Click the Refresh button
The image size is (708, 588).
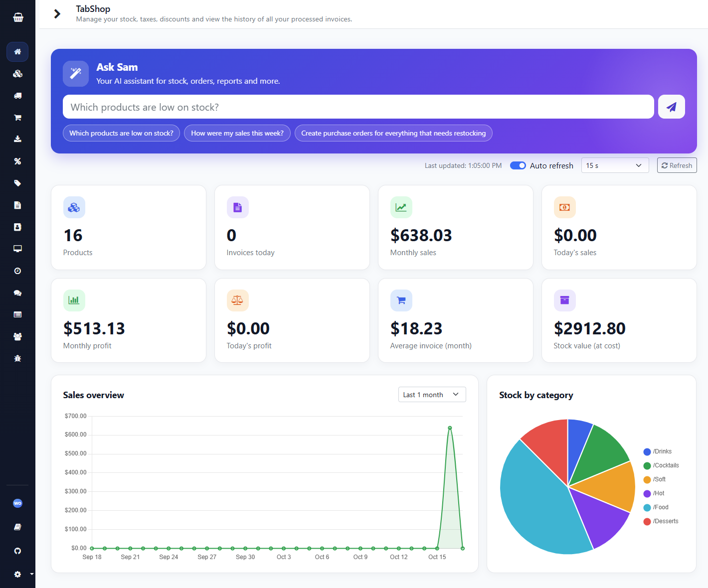[677, 165]
